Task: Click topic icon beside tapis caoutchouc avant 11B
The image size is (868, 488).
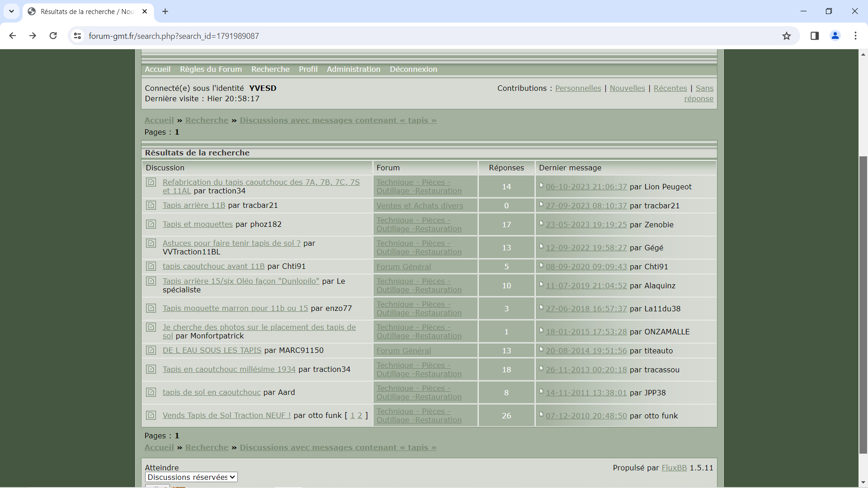Action: (151, 266)
